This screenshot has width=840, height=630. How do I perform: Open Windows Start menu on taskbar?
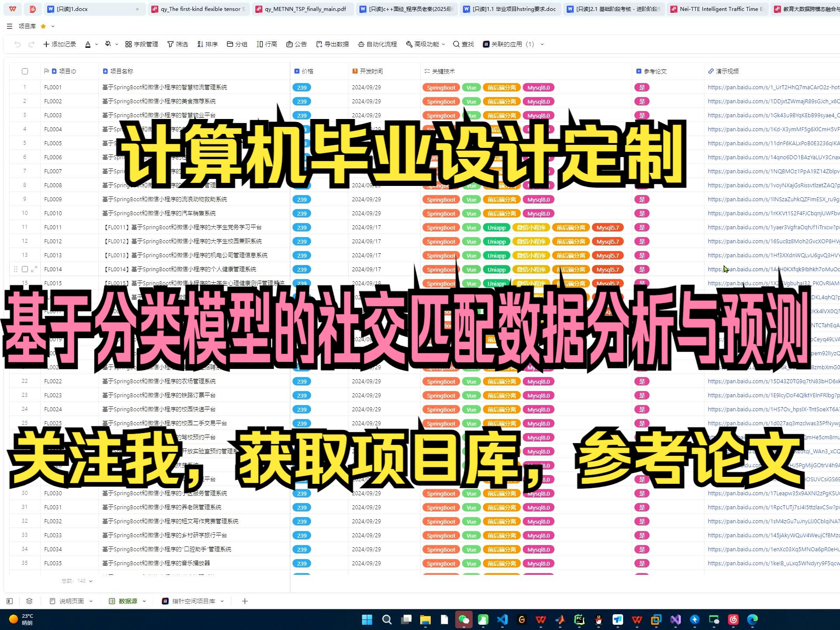point(367,619)
